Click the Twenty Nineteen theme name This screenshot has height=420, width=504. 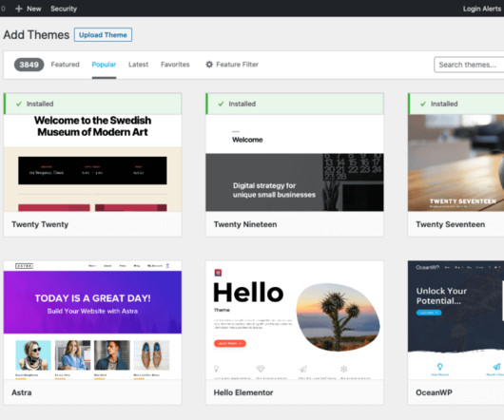(x=245, y=224)
